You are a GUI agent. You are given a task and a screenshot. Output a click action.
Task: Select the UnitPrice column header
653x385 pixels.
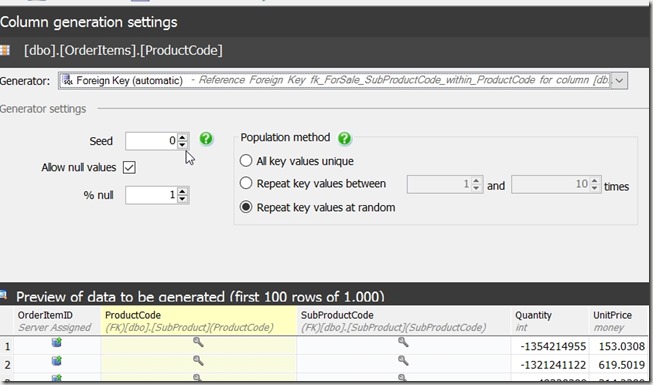tap(619, 321)
